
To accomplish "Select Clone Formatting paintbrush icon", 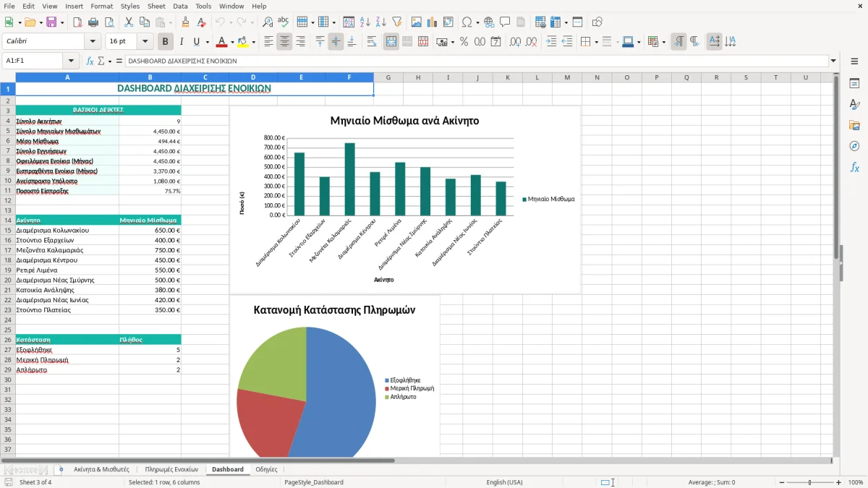I will (186, 22).
